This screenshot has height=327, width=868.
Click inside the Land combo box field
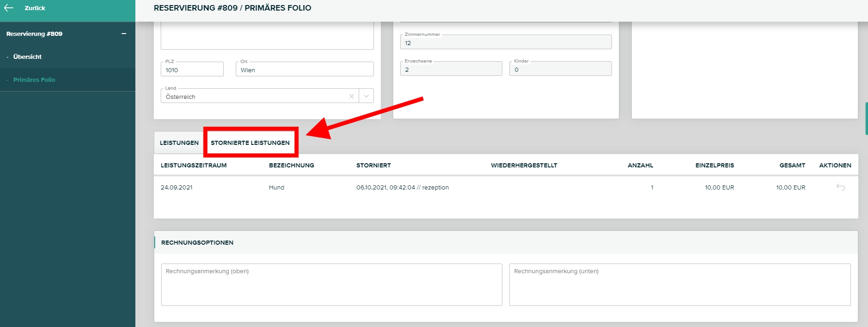tap(253, 97)
